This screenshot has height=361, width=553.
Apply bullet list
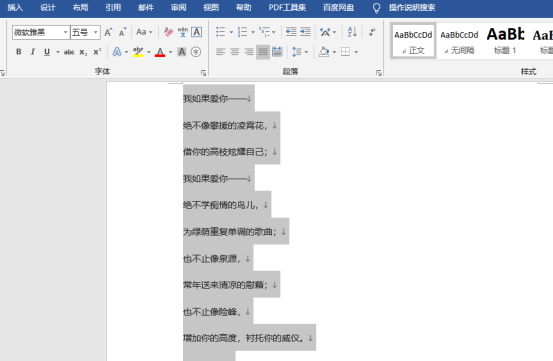coord(220,32)
